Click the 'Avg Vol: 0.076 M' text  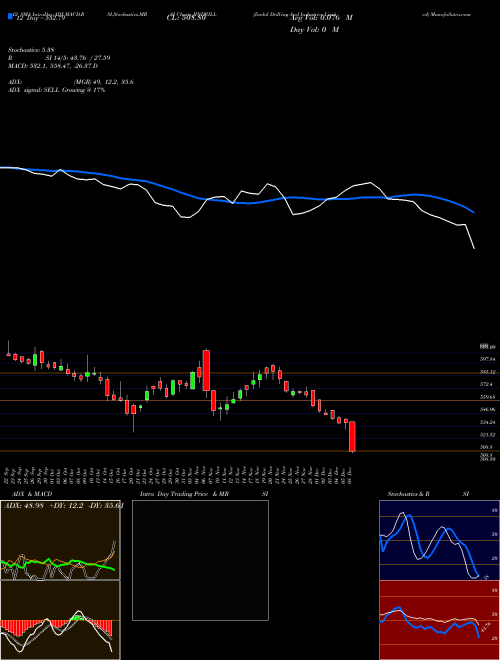click(x=321, y=18)
